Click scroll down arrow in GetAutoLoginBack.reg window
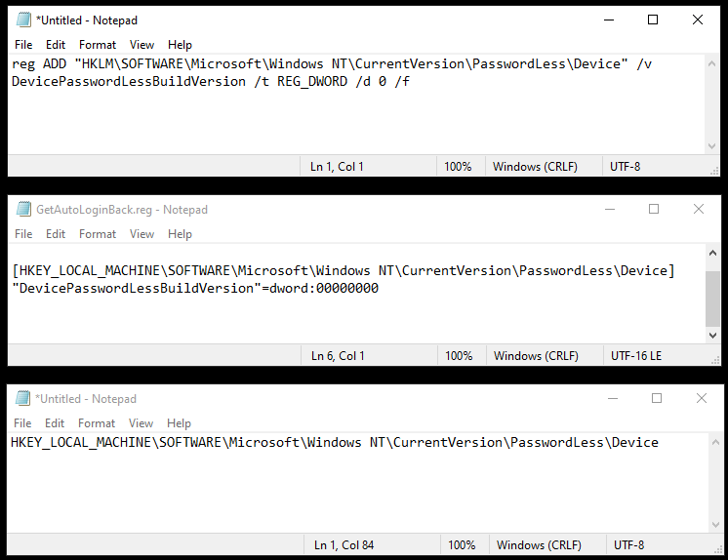 [712, 336]
